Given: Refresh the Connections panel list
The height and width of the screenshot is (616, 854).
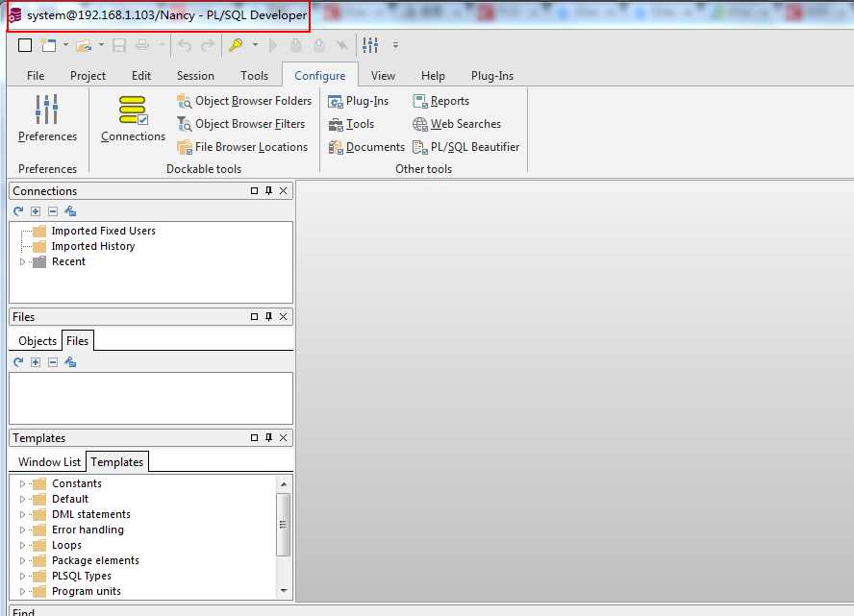Looking at the screenshot, I should 18,211.
